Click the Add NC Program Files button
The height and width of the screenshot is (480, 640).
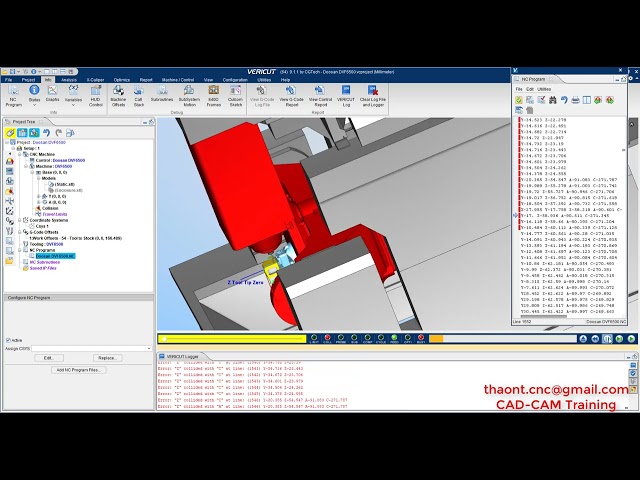(78, 370)
